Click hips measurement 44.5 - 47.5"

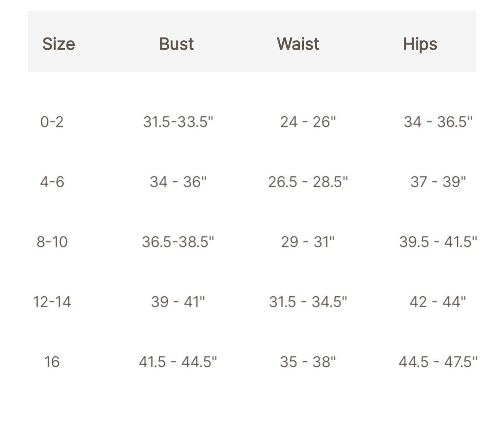(x=438, y=362)
